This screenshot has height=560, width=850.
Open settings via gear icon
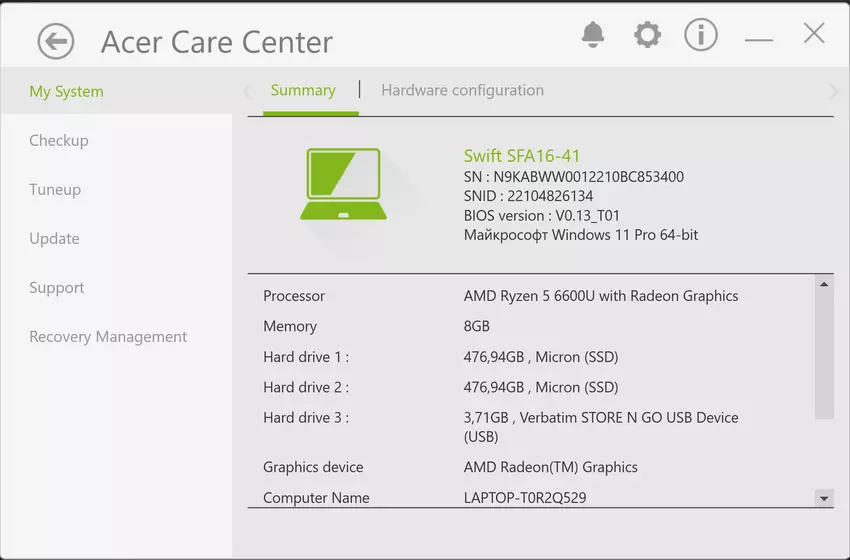point(647,35)
